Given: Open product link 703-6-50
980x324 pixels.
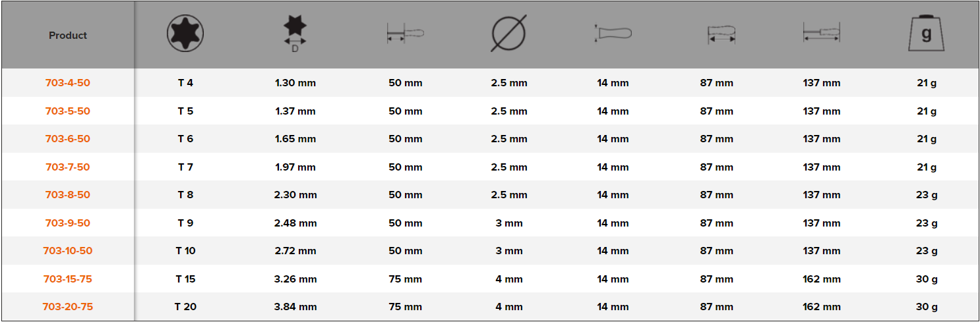Looking at the screenshot, I should click(68, 139).
